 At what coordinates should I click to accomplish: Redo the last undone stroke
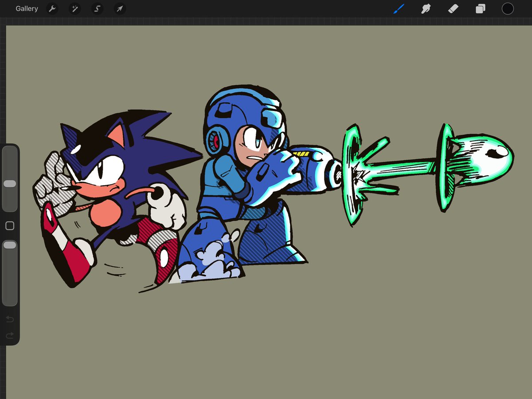[x=10, y=336]
